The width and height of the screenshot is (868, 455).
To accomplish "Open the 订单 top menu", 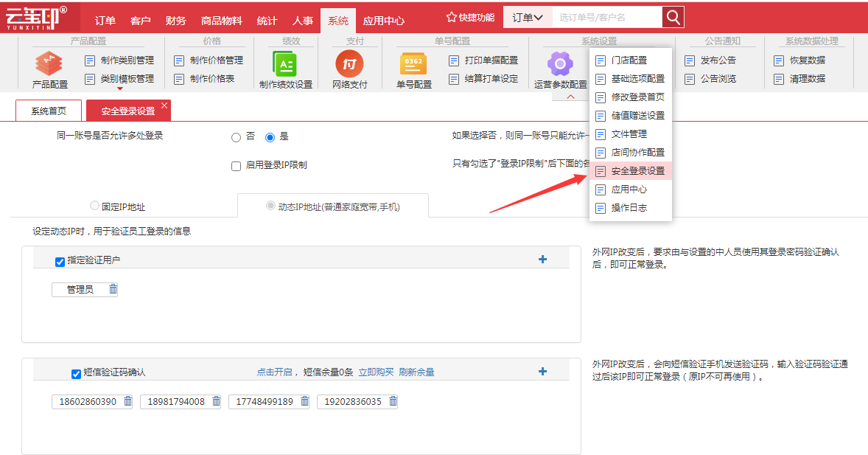I will click(105, 21).
